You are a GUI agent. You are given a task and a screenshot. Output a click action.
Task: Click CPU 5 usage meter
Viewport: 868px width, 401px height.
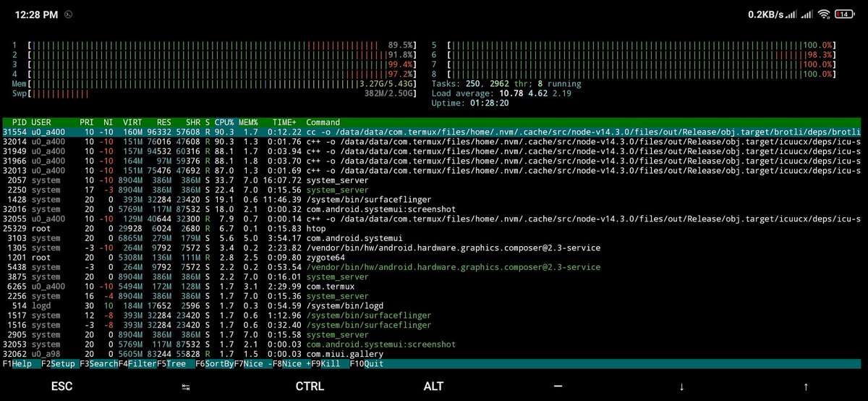pyautogui.click(x=634, y=45)
